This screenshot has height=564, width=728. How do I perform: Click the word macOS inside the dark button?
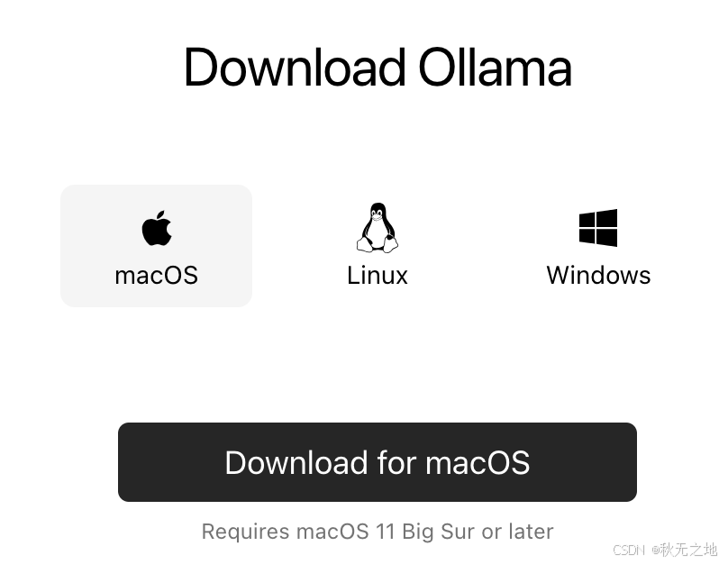(478, 463)
